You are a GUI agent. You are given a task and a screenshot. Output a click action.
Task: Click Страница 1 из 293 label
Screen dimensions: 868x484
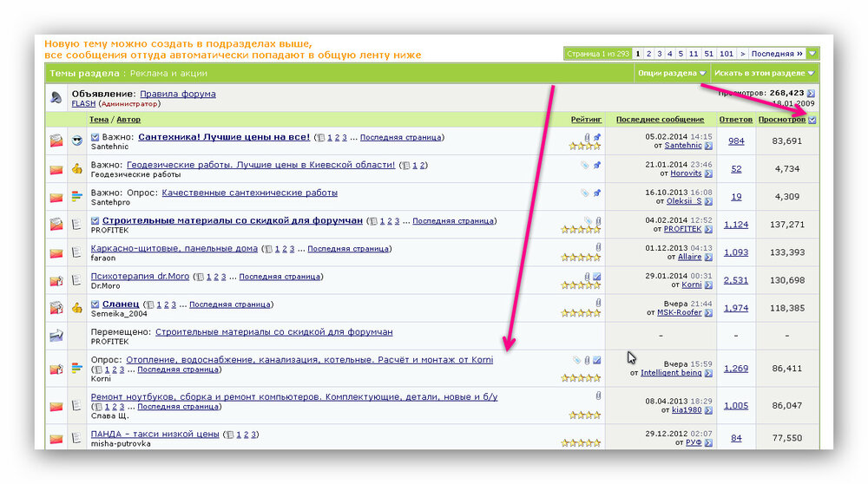[598, 54]
